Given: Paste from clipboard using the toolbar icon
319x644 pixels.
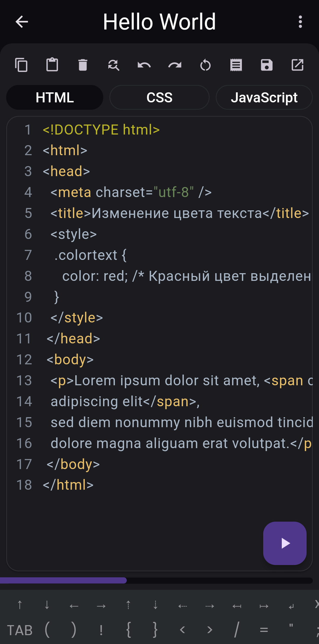Looking at the screenshot, I should tap(52, 65).
